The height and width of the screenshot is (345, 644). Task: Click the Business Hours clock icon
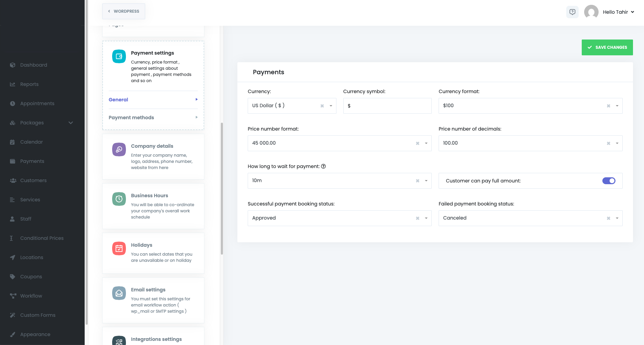click(x=119, y=199)
